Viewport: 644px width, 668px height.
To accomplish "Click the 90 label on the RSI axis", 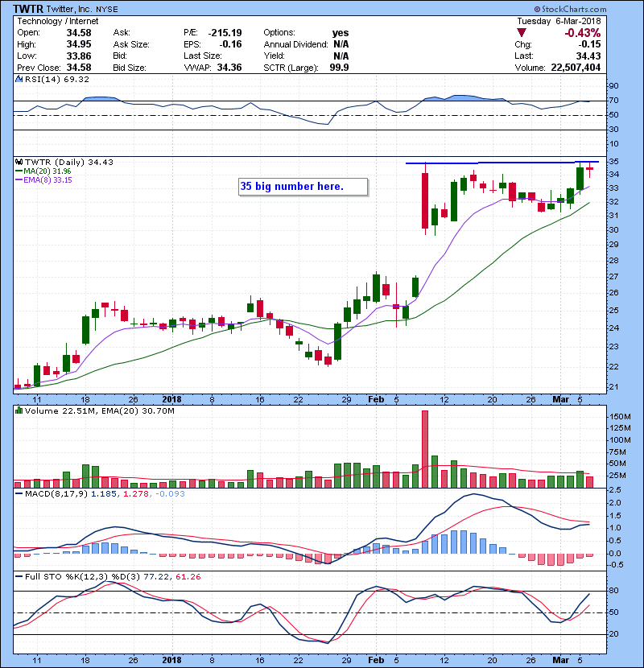I will (x=613, y=85).
